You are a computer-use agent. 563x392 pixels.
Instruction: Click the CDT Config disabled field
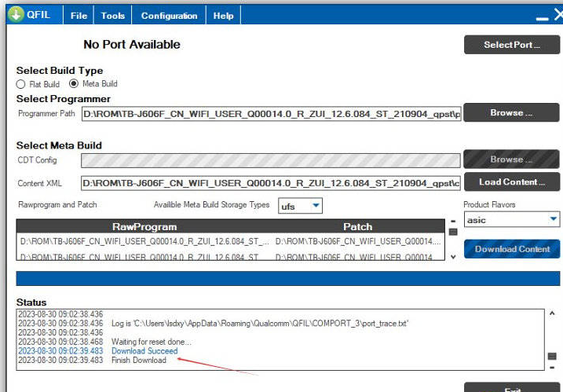pos(271,160)
